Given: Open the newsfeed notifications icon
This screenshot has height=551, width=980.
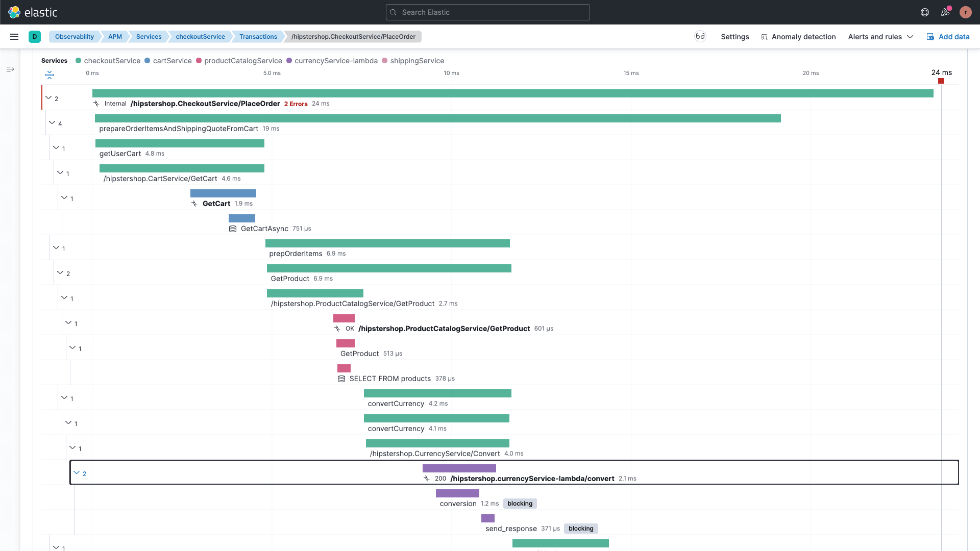Looking at the screenshot, I should (945, 12).
